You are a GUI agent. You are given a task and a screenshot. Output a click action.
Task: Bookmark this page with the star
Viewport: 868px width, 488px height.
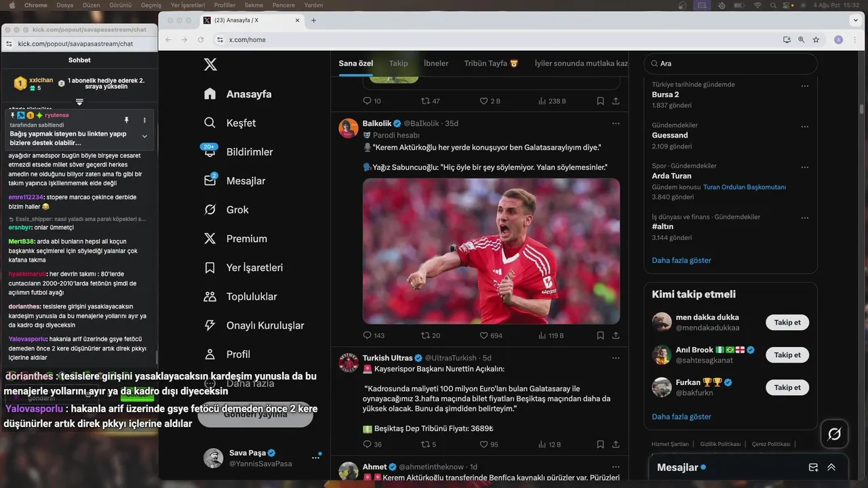point(816,40)
